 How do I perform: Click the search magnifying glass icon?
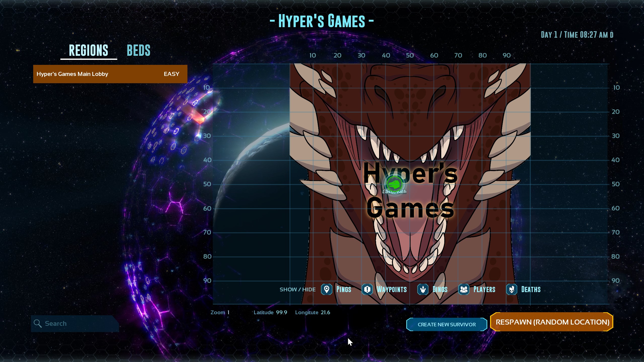tap(38, 324)
